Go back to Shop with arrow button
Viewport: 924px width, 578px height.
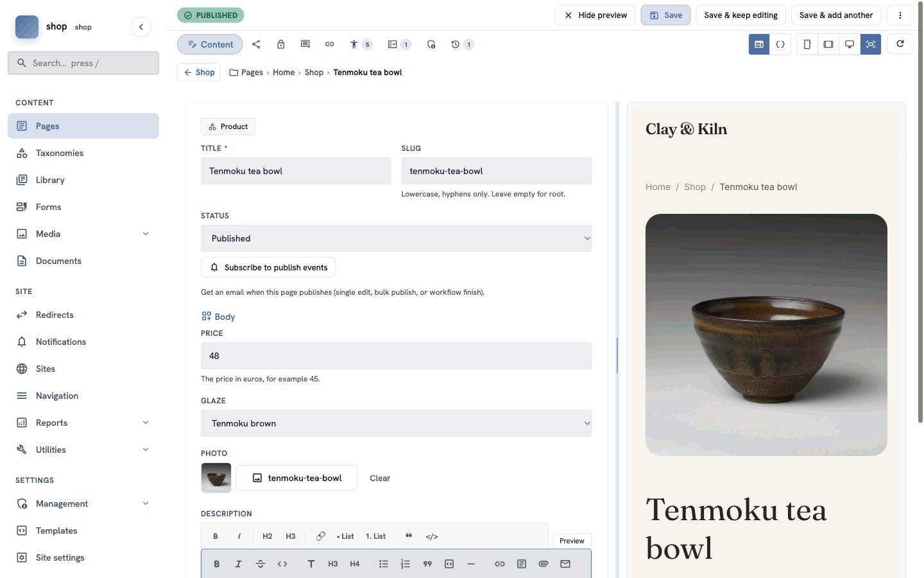coord(199,72)
